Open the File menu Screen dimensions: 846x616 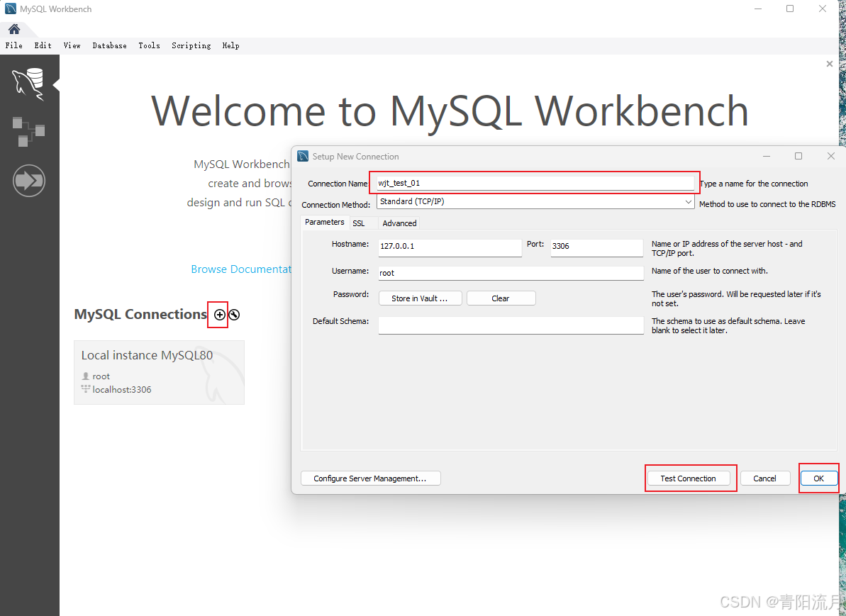[x=14, y=45]
